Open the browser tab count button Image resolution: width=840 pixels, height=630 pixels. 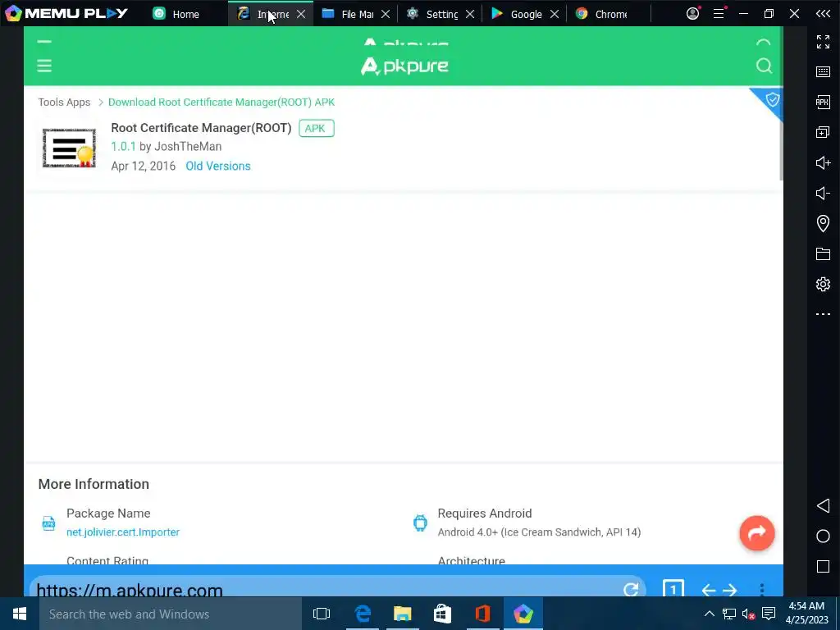coord(673,589)
